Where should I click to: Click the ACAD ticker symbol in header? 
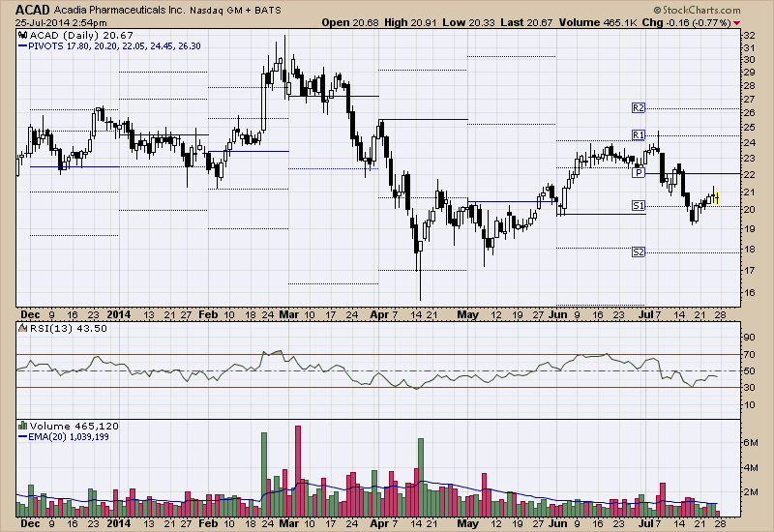point(33,10)
